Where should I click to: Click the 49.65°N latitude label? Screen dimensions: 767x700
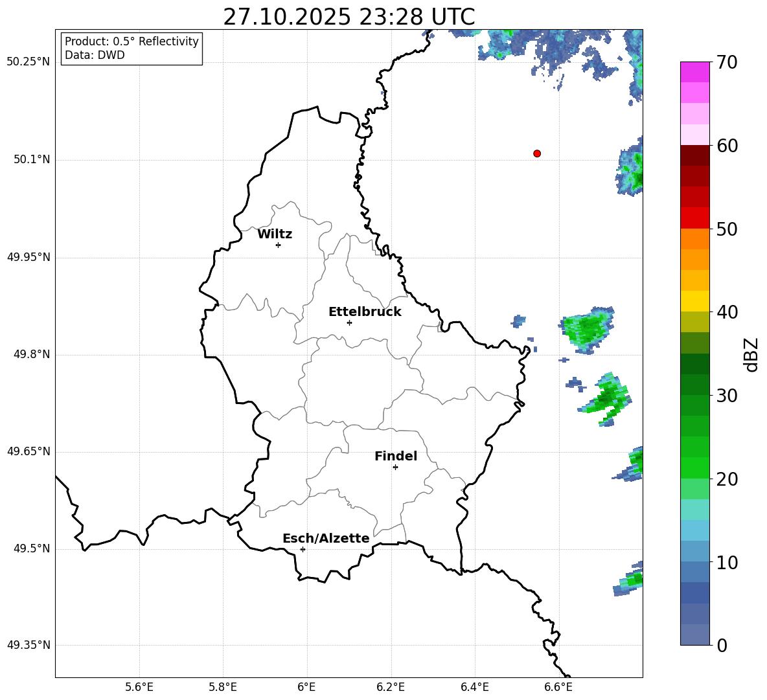coord(29,451)
